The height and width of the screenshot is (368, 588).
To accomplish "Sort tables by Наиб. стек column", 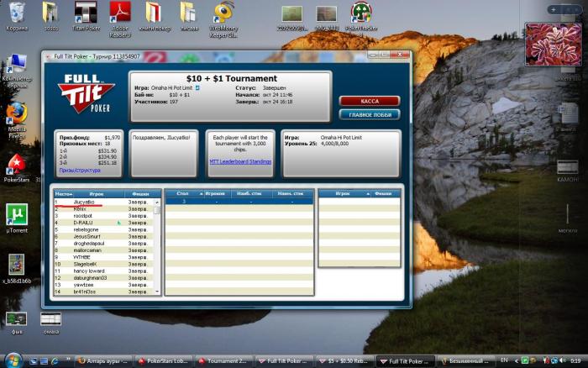I will pyautogui.click(x=249, y=193).
